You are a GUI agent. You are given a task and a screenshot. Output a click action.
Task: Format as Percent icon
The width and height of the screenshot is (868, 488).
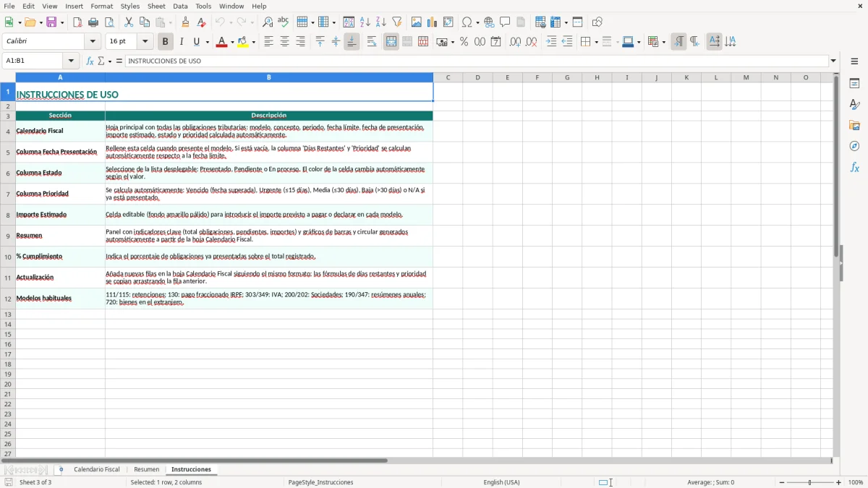[x=464, y=42]
